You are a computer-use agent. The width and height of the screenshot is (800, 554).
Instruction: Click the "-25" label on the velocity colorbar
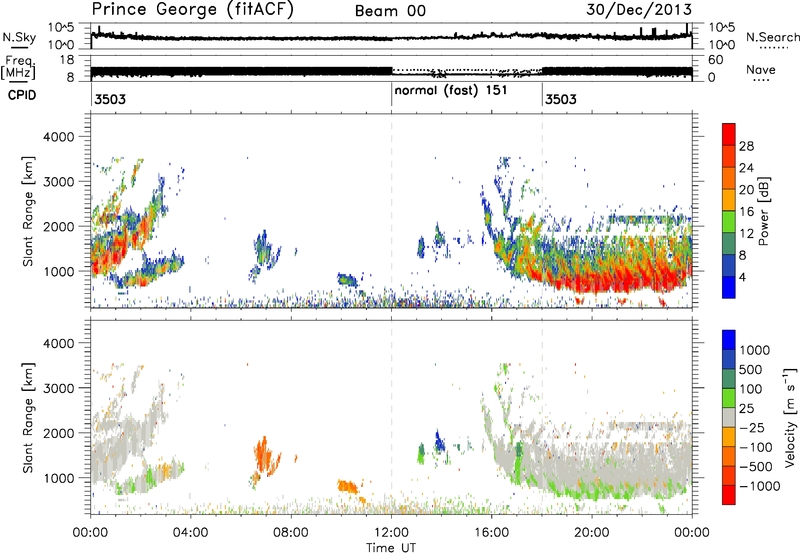[x=752, y=428]
